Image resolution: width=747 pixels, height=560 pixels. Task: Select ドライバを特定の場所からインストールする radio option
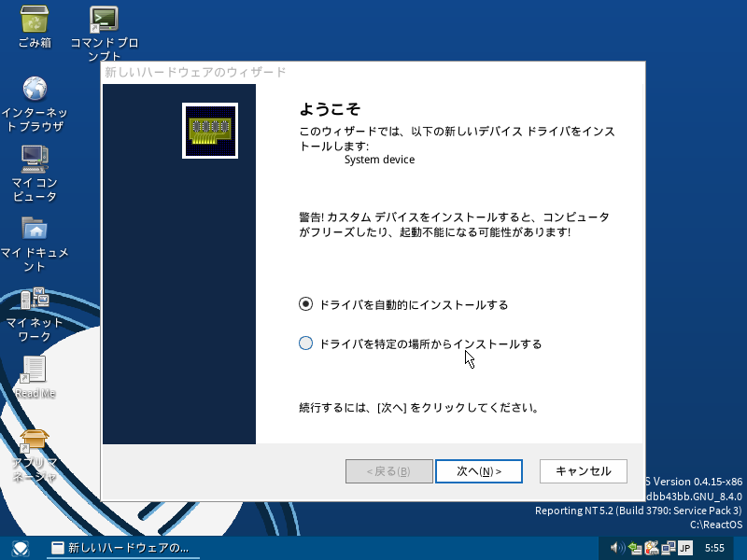420,343
